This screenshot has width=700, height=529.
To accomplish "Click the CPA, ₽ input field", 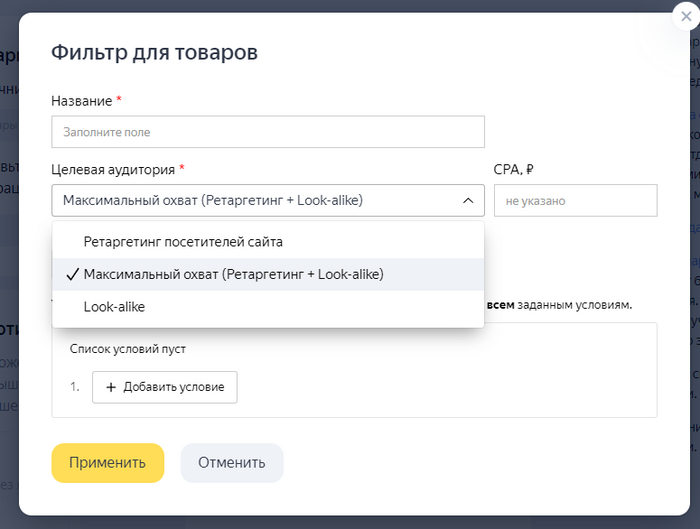I will [x=575, y=201].
